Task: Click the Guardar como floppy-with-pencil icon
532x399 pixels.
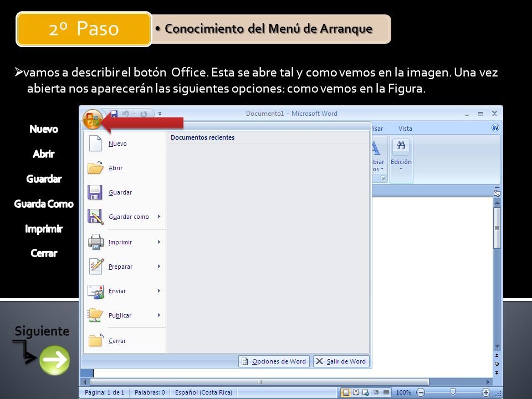Action: pyautogui.click(x=96, y=217)
